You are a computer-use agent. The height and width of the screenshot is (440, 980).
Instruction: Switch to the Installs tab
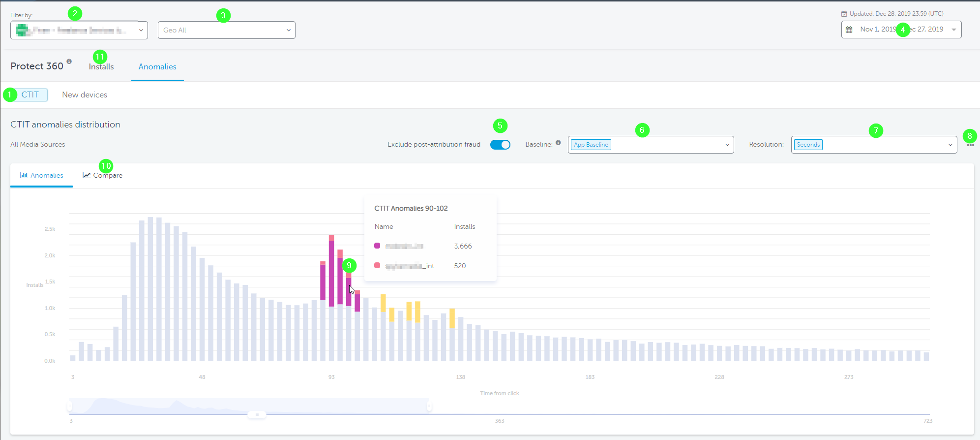pos(101,67)
